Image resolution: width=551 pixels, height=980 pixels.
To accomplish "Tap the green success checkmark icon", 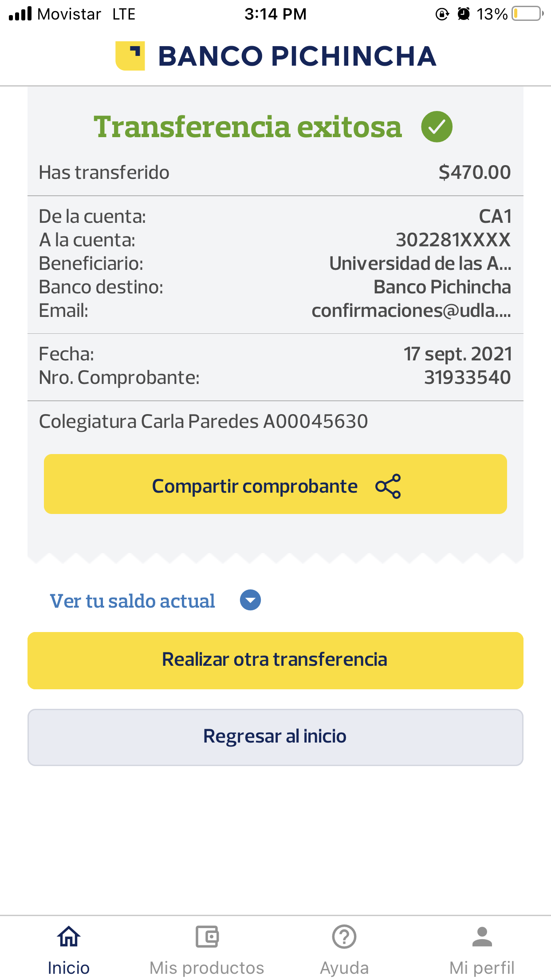I will 437,127.
